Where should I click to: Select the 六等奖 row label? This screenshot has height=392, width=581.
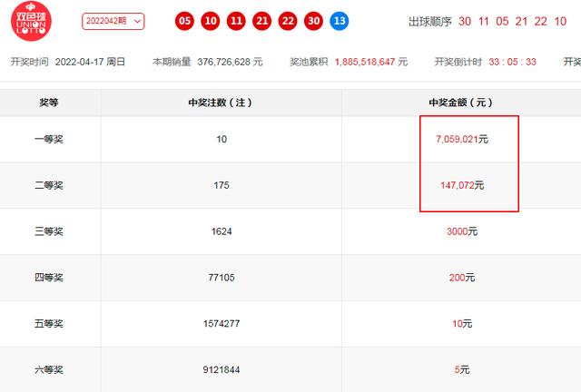[49, 370]
